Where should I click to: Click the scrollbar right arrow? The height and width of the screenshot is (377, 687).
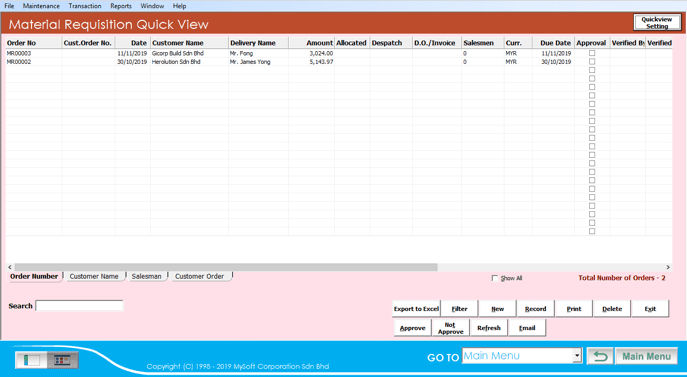668,267
